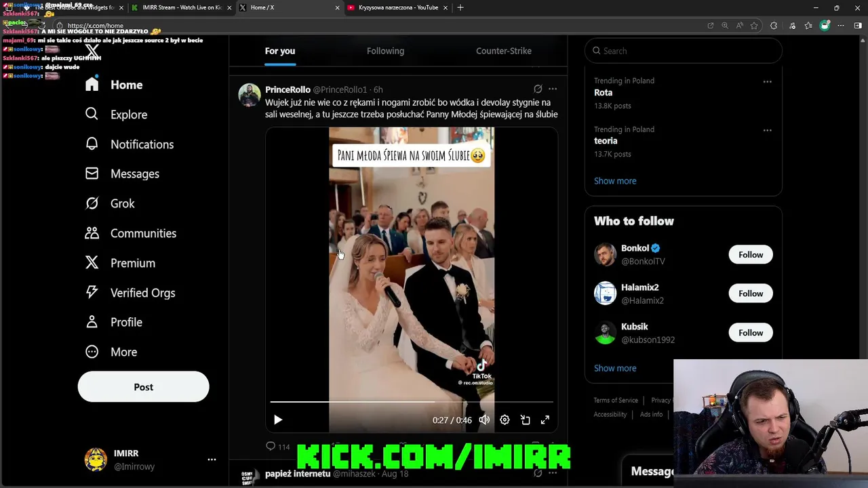Viewport: 868px width, 488px height.
Task: Open the Ads info footer link
Action: pos(651,415)
